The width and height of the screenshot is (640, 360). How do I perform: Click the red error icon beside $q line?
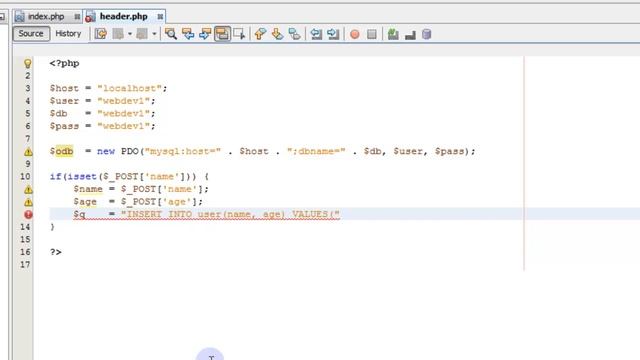coord(28,214)
